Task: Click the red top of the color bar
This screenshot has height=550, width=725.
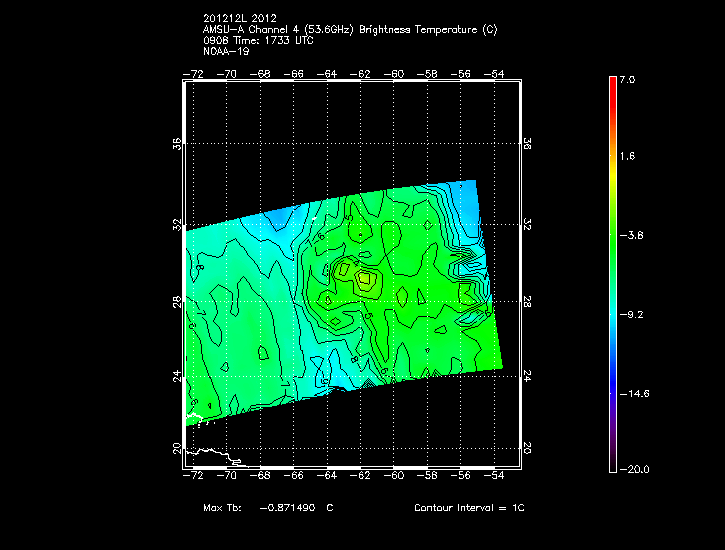Action: (612, 83)
